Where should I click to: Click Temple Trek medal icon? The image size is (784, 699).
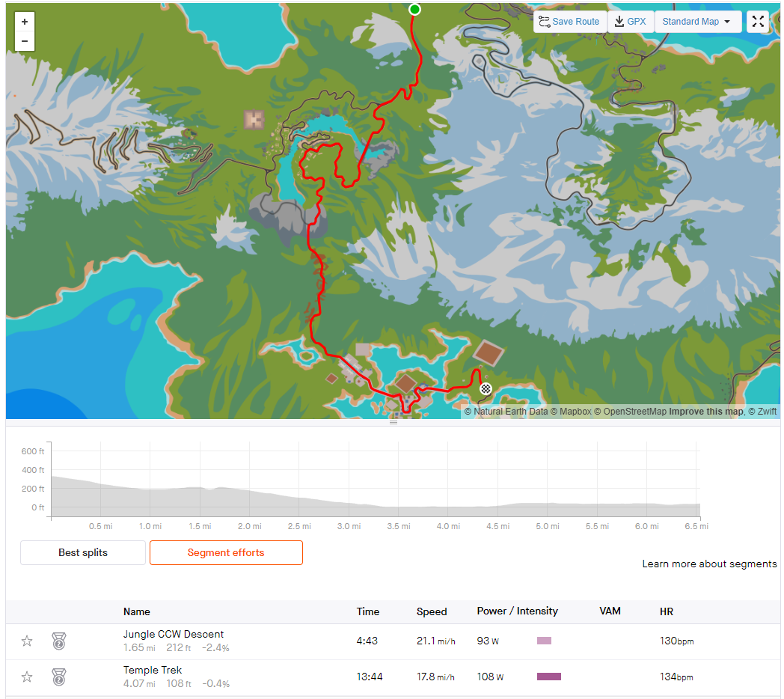(x=59, y=677)
